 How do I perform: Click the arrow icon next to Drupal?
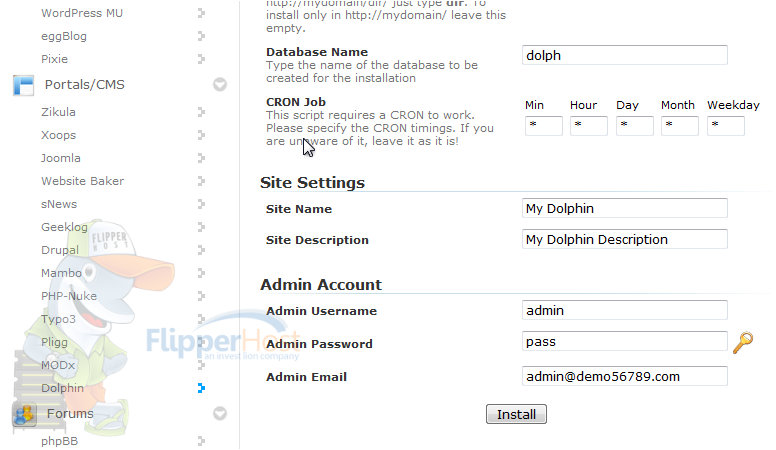201,250
